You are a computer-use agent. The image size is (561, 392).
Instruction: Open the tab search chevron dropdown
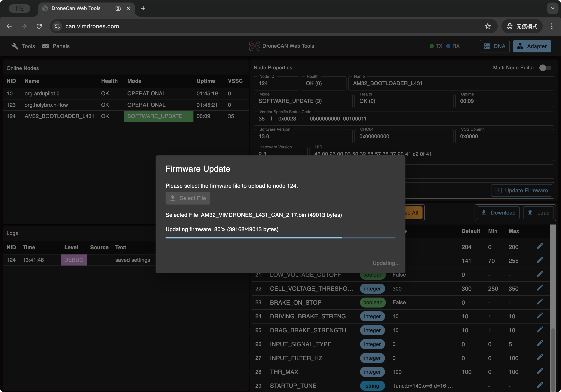pyautogui.click(x=552, y=8)
